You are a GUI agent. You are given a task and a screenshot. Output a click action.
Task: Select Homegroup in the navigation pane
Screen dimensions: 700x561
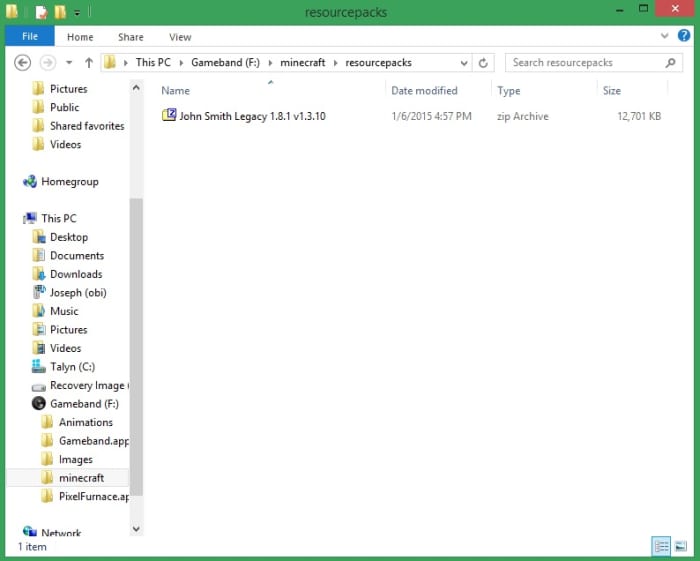pos(70,182)
